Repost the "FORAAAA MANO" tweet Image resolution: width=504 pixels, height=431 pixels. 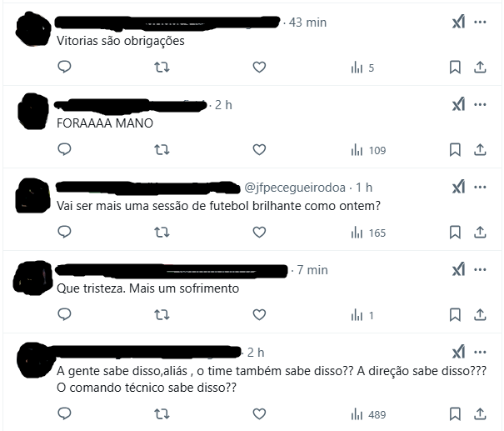[162, 149]
